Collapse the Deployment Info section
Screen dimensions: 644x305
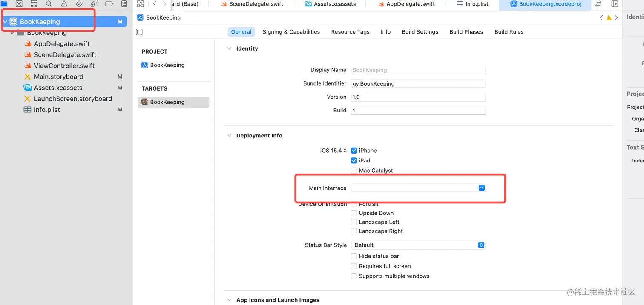click(229, 135)
